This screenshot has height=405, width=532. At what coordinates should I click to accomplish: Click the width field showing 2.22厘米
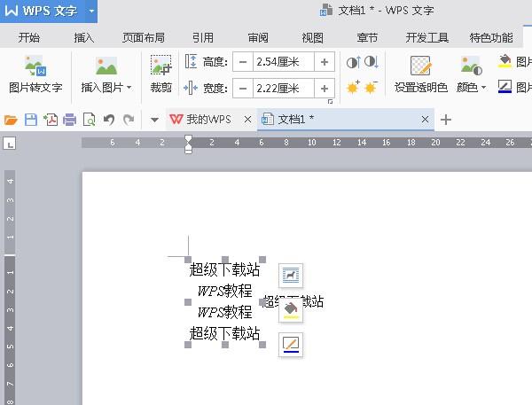[x=284, y=89]
